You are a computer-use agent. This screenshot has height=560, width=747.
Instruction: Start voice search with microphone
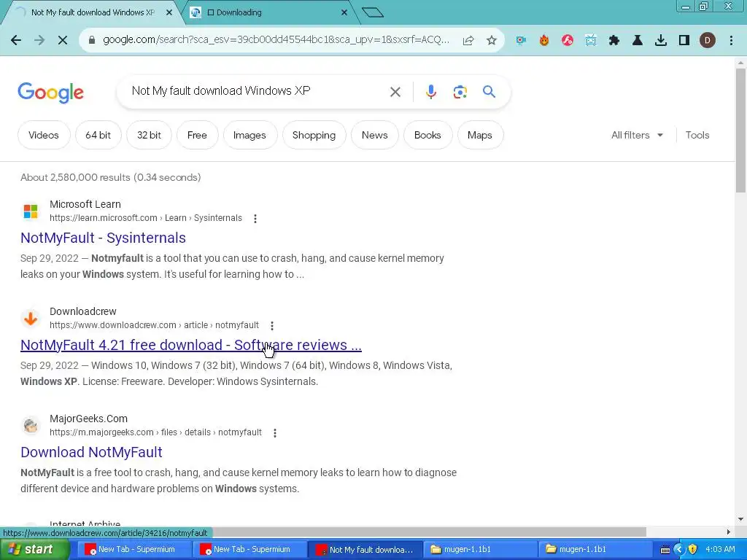tap(431, 92)
